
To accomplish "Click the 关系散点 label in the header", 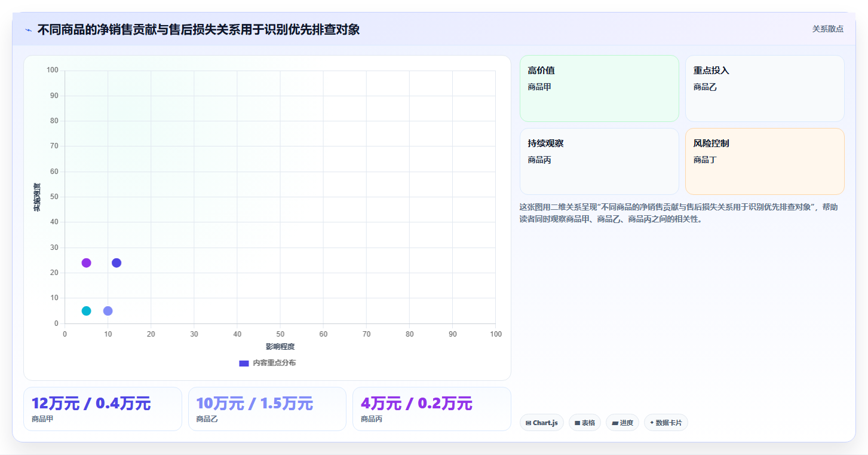I will click(x=827, y=29).
